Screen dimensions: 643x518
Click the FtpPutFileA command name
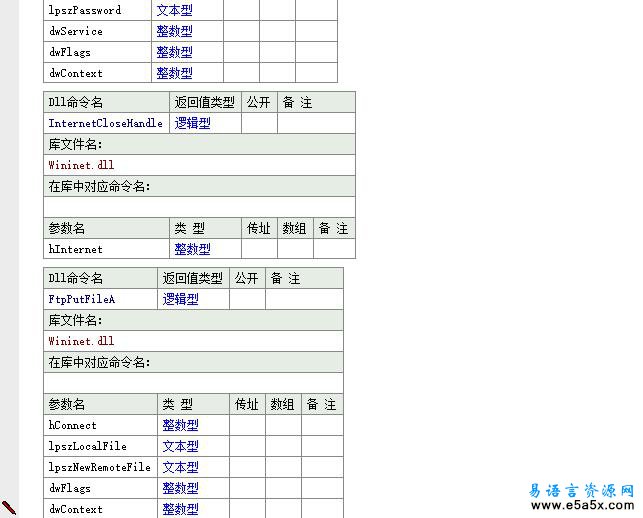coord(82,299)
